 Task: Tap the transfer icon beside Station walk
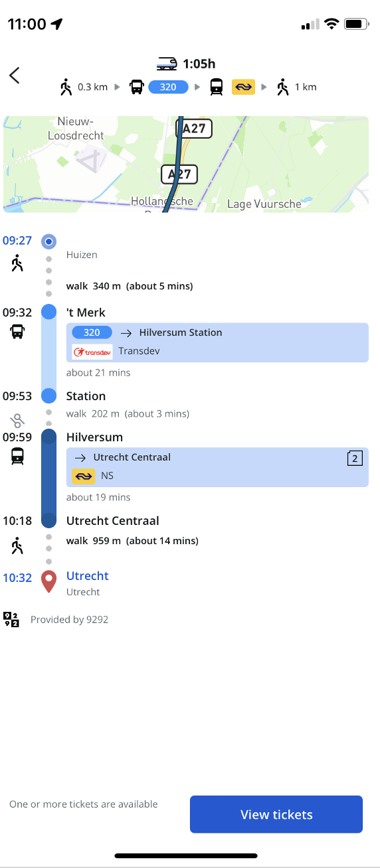coord(17,420)
